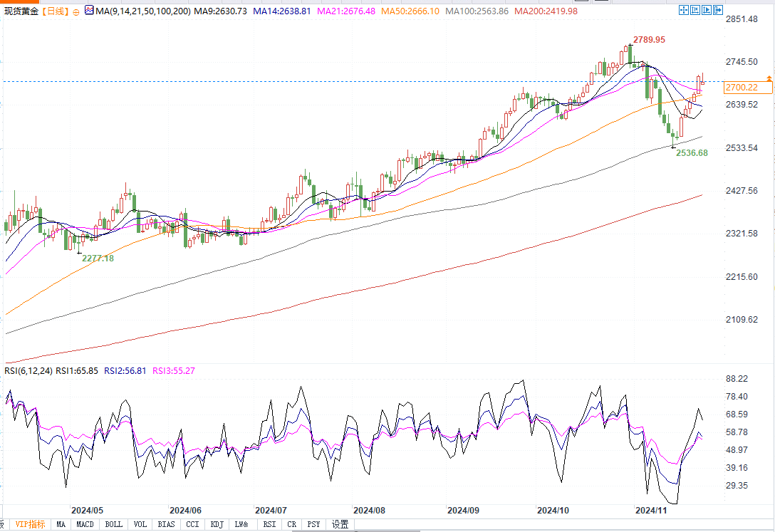Open the 日线 period selector
This screenshot has height=532, width=775.
pyautogui.click(x=56, y=11)
